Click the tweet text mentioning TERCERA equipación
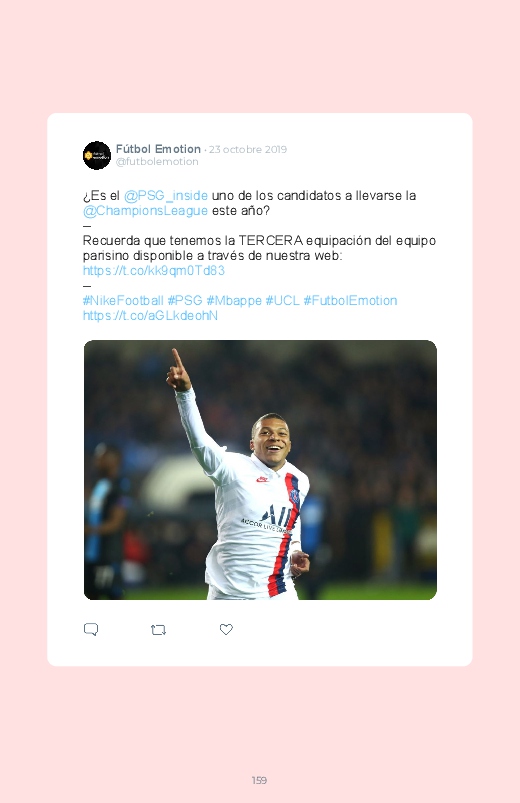Viewport: 520px width, 803px height. [259, 248]
